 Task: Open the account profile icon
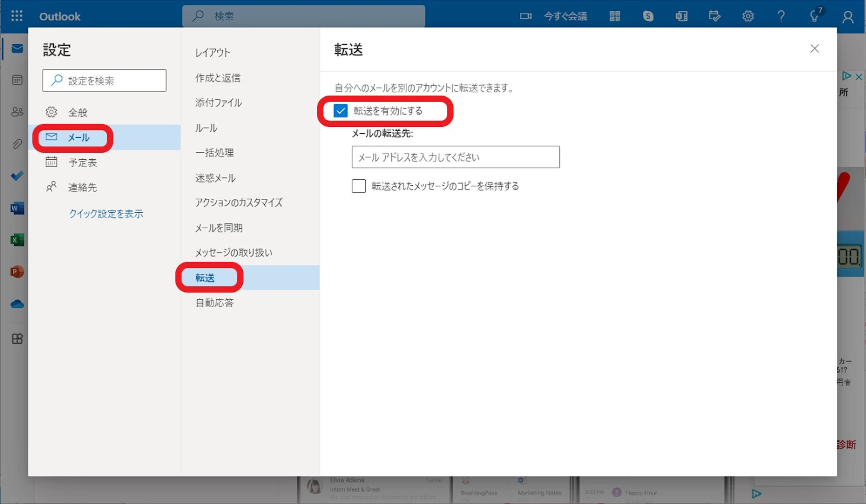847,17
